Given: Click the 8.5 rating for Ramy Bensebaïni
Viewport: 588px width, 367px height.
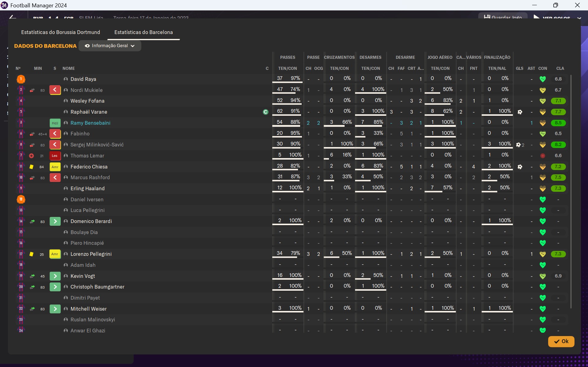Looking at the screenshot, I should 558,123.
